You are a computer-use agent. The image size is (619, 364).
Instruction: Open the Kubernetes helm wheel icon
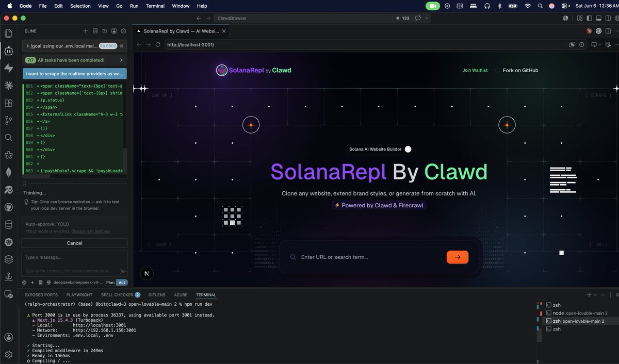coord(8,242)
